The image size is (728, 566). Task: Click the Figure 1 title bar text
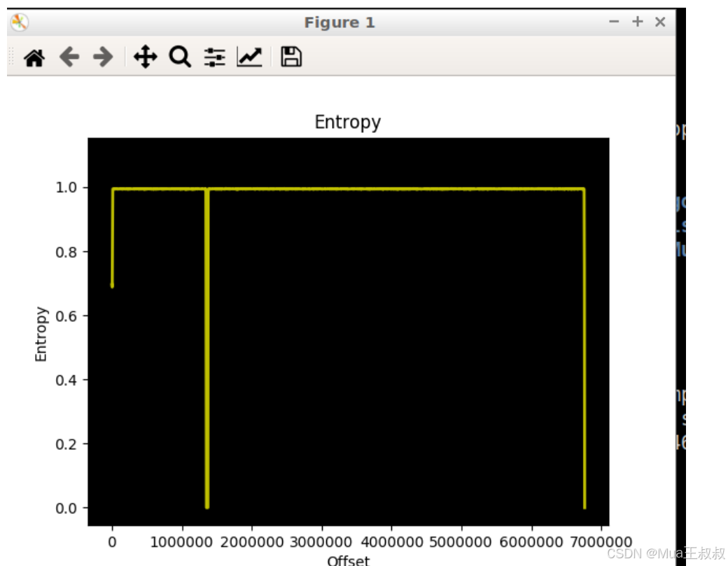(339, 22)
